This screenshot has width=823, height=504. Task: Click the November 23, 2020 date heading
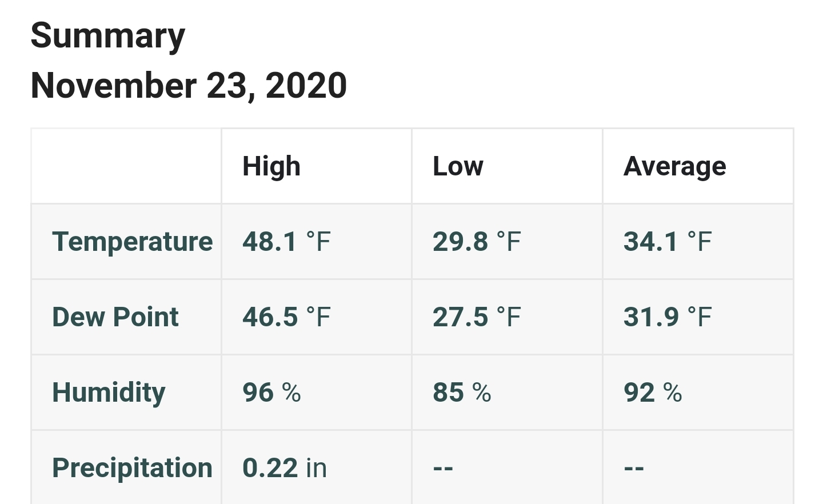(x=189, y=86)
